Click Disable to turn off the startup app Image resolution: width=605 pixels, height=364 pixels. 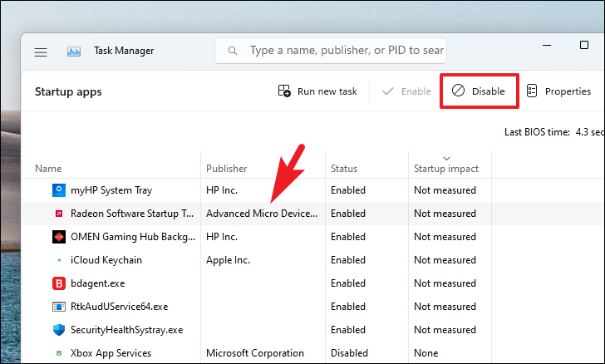click(479, 91)
